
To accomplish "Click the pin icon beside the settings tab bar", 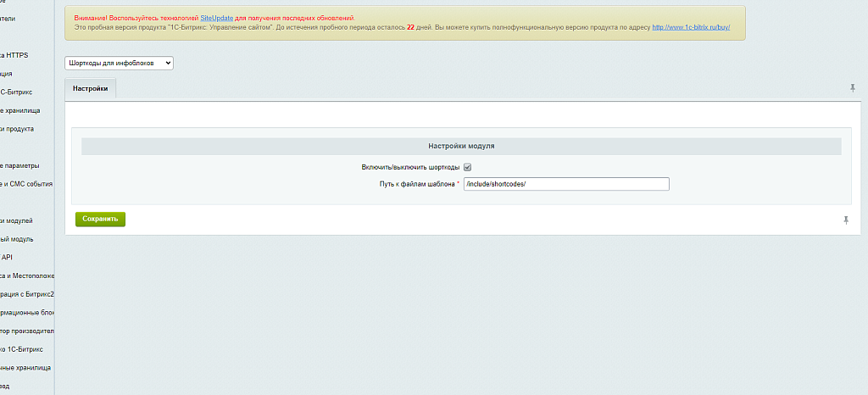I will click(x=852, y=88).
